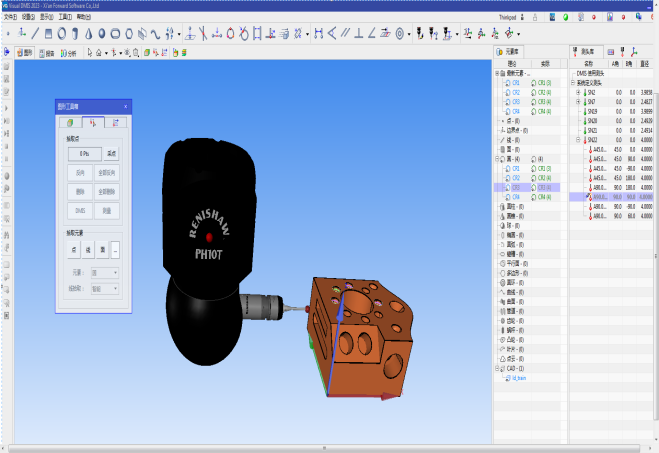Collapse the SN22 probe node

[x=578, y=140]
